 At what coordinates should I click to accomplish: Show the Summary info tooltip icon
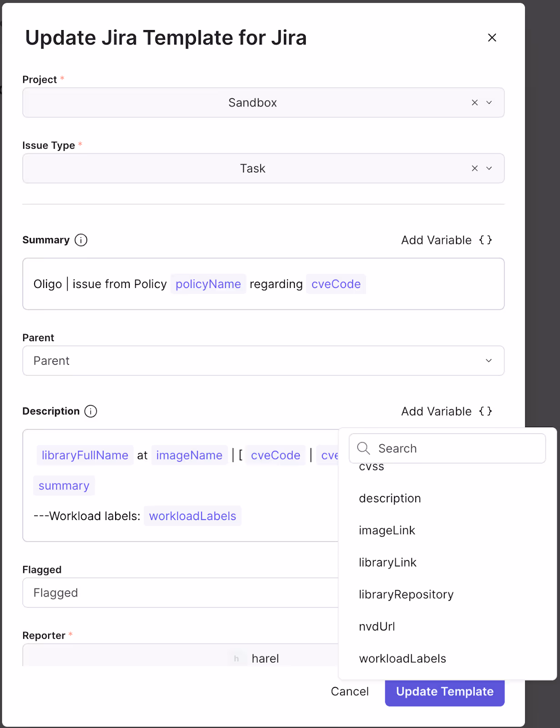point(81,240)
